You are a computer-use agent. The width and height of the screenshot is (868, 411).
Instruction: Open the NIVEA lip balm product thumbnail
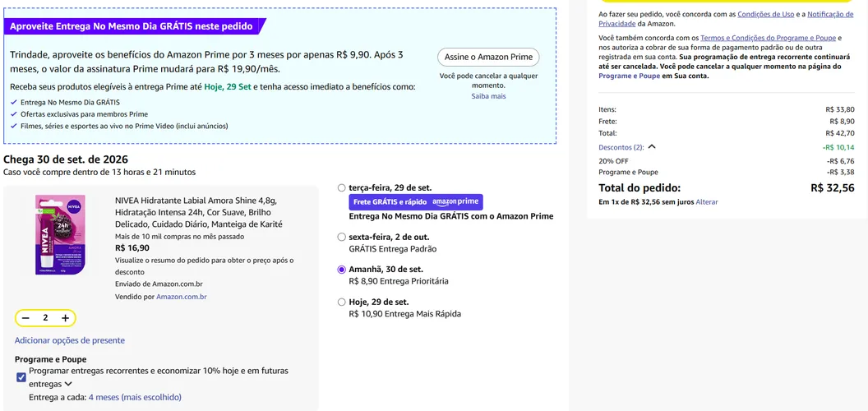[x=60, y=234]
